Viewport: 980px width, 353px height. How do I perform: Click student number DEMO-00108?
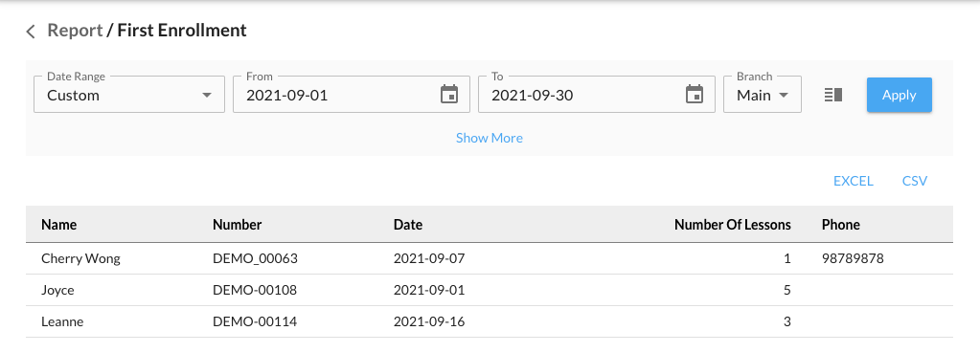pyautogui.click(x=255, y=290)
